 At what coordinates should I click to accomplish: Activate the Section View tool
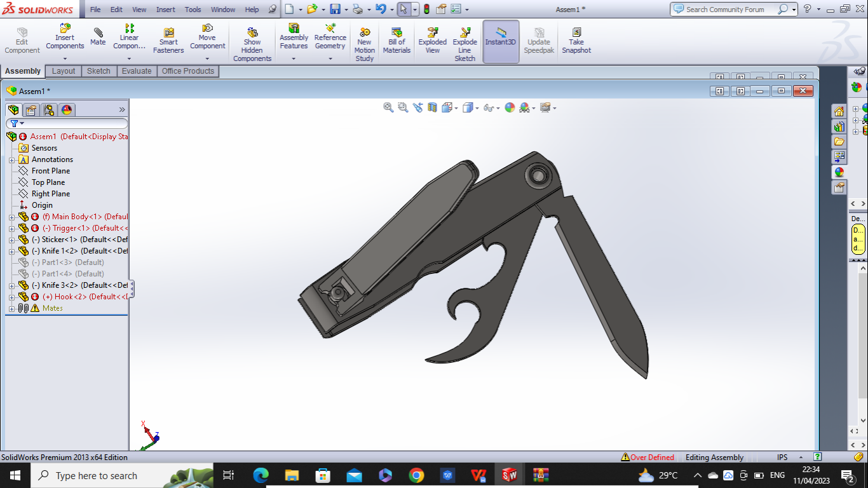point(432,107)
